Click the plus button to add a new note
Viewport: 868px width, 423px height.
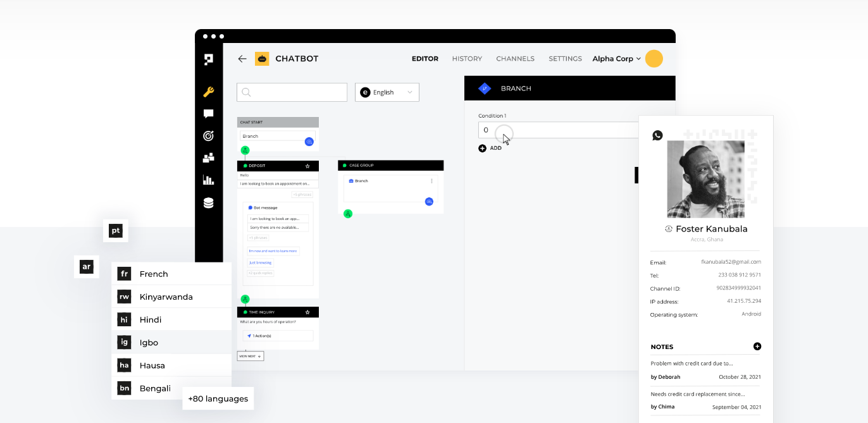pyautogui.click(x=757, y=346)
